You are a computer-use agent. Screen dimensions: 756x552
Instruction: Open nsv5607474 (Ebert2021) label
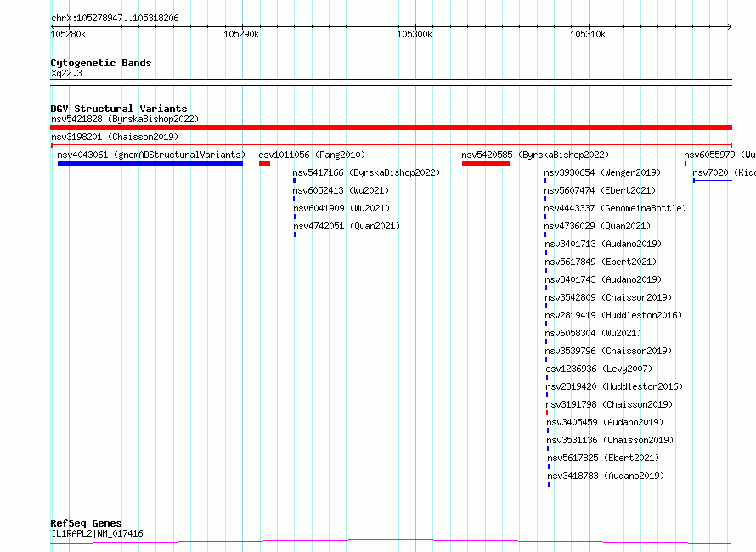(x=600, y=190)
